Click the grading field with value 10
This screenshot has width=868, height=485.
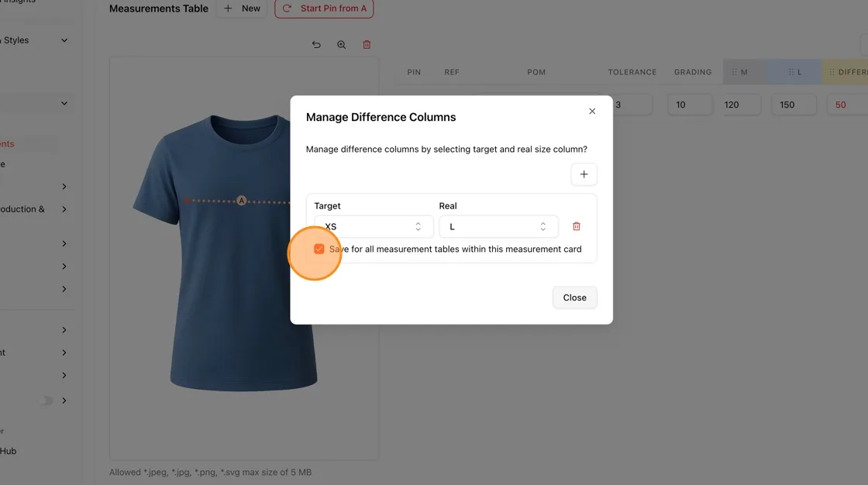tap(690, 105)
